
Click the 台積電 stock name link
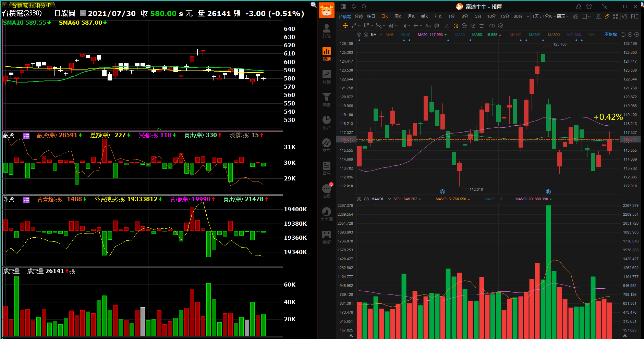tap(345, 16)
